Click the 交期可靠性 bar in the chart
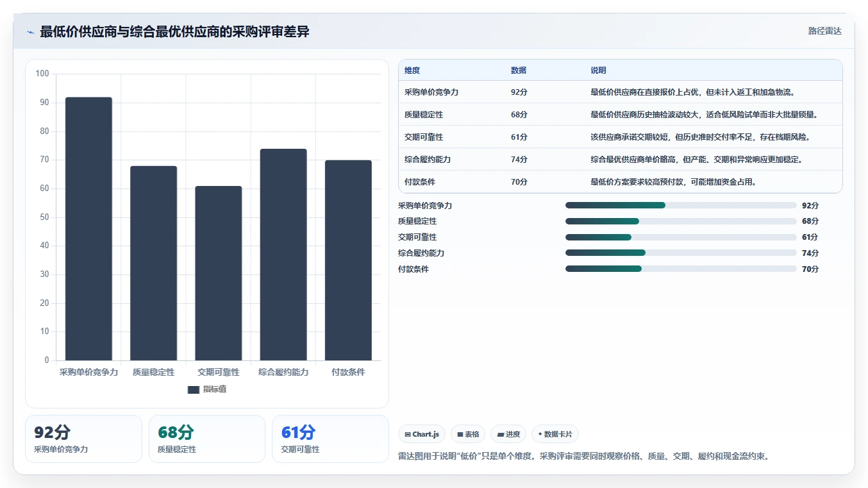This screenshot has width=868, height=488. (219, 273)
